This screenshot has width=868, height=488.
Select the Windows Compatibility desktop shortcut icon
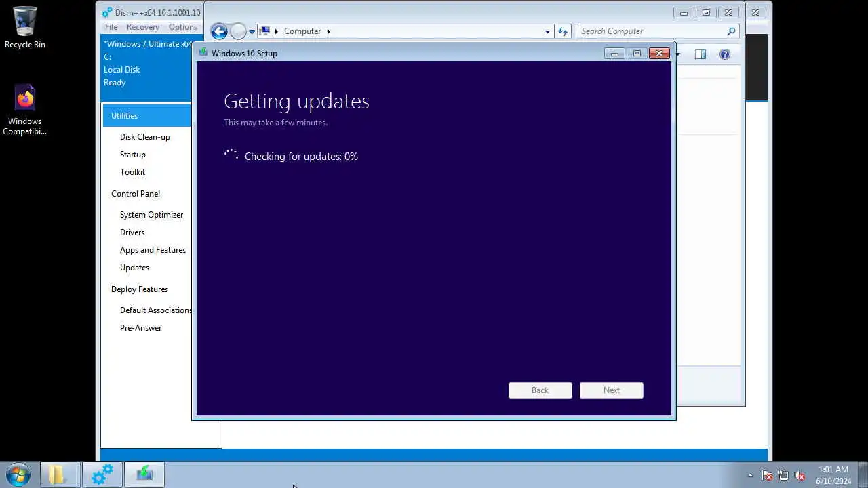click(x=25, y=110)
